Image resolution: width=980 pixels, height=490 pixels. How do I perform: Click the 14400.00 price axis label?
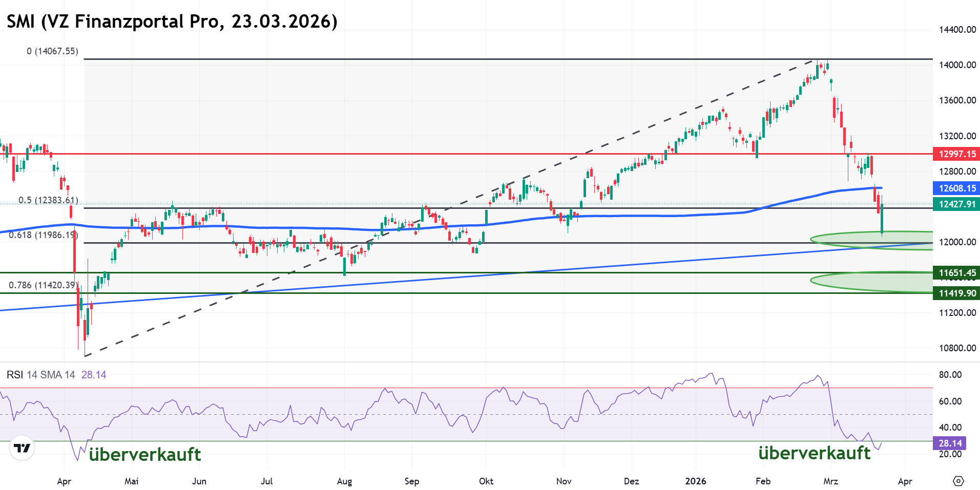[957, 30]
